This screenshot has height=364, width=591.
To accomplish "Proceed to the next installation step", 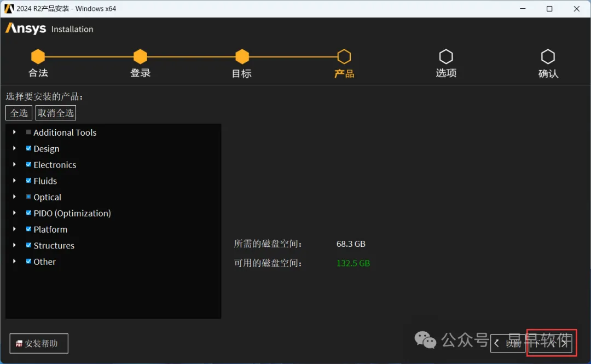I will tap(551, 343).
